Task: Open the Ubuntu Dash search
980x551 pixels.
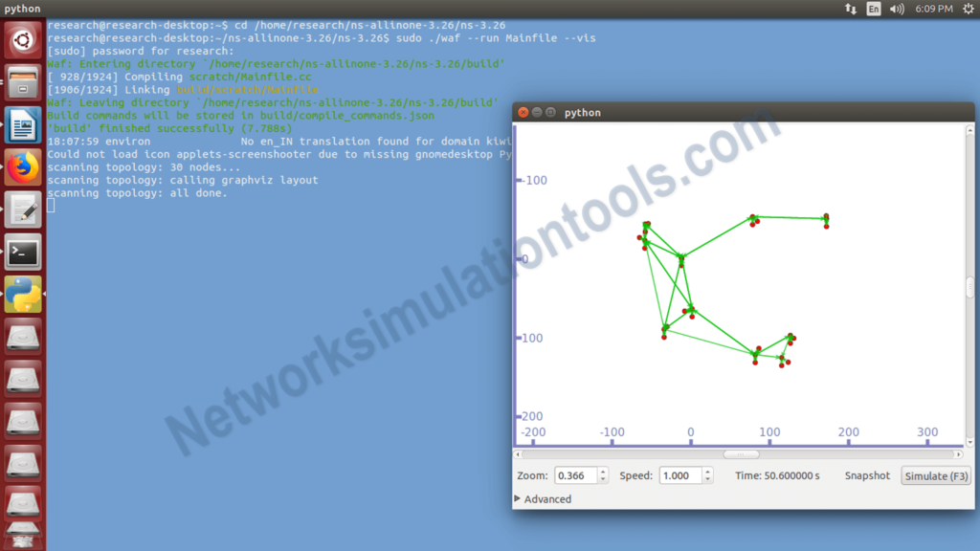Action: click(x=22, y=39)
